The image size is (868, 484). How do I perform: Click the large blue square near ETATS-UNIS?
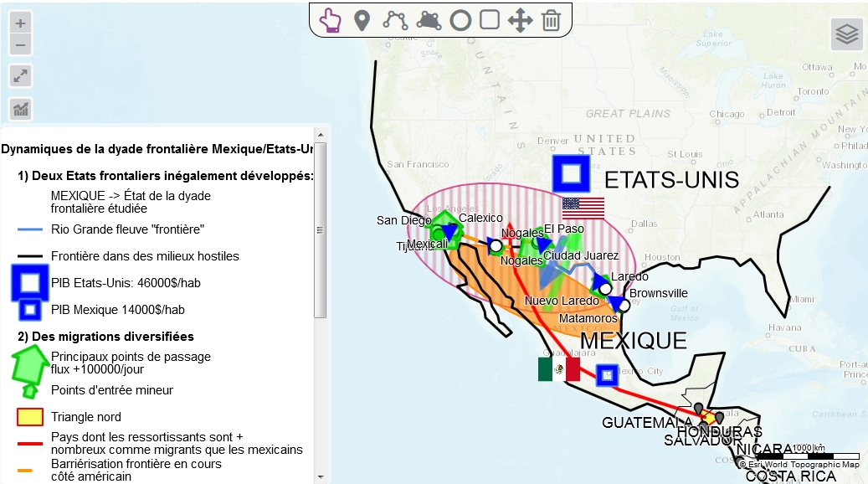tap(572, 173)
